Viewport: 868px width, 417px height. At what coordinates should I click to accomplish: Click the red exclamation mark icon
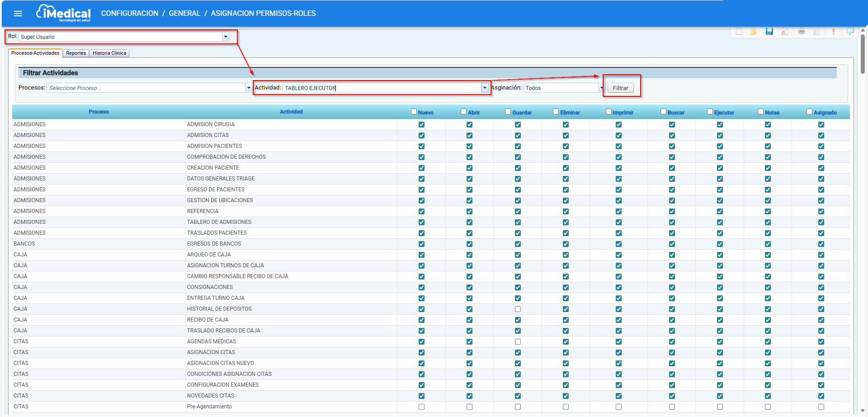coord(833,32)
